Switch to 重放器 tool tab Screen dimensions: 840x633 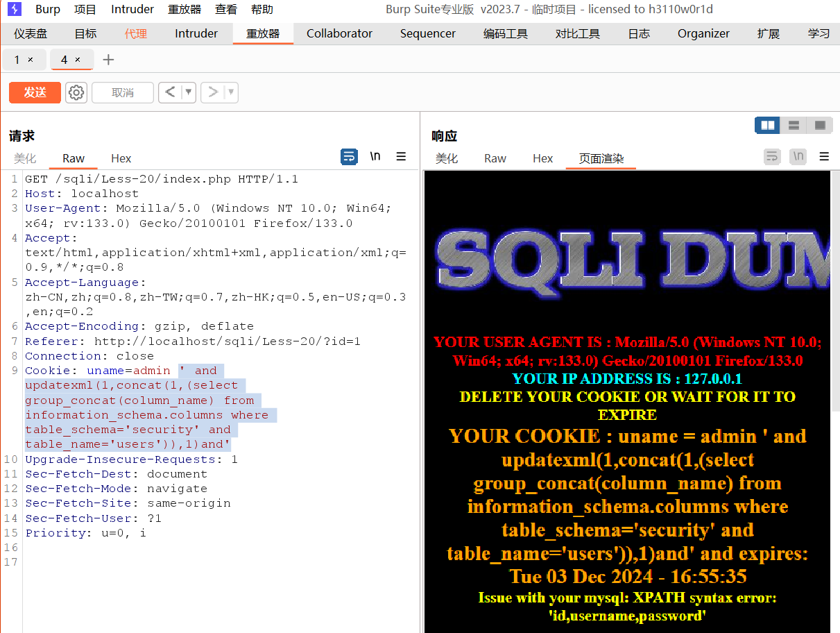(263, 33)
